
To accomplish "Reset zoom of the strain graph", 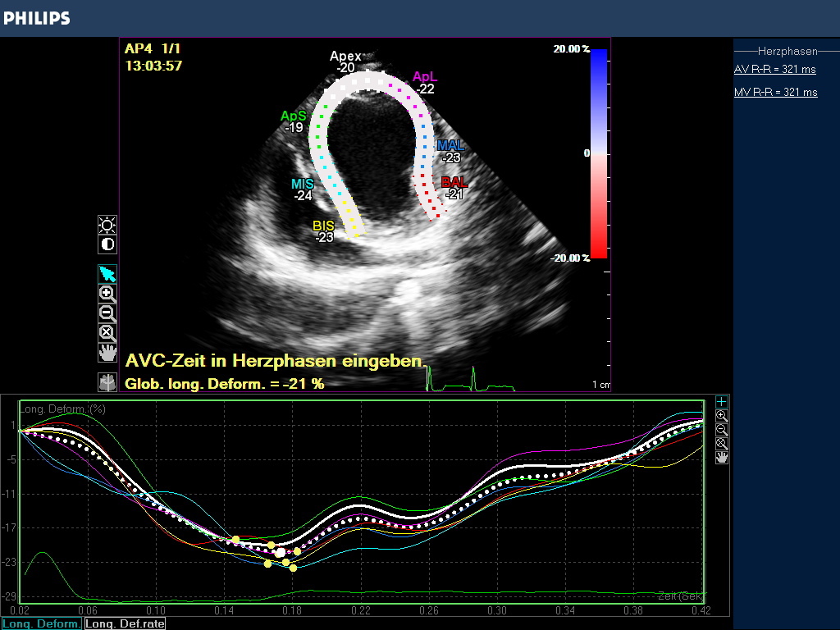I will (x=721, y=444).
